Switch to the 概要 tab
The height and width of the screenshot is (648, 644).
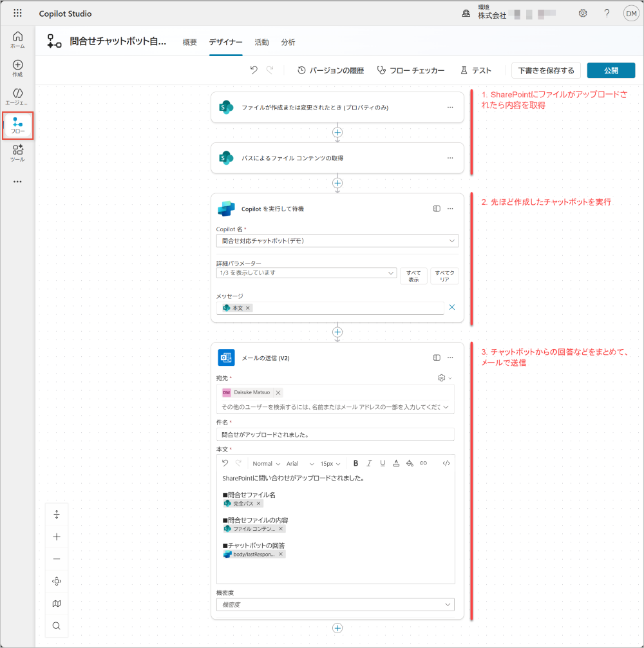pyautogui.click(x=190, y=43)
